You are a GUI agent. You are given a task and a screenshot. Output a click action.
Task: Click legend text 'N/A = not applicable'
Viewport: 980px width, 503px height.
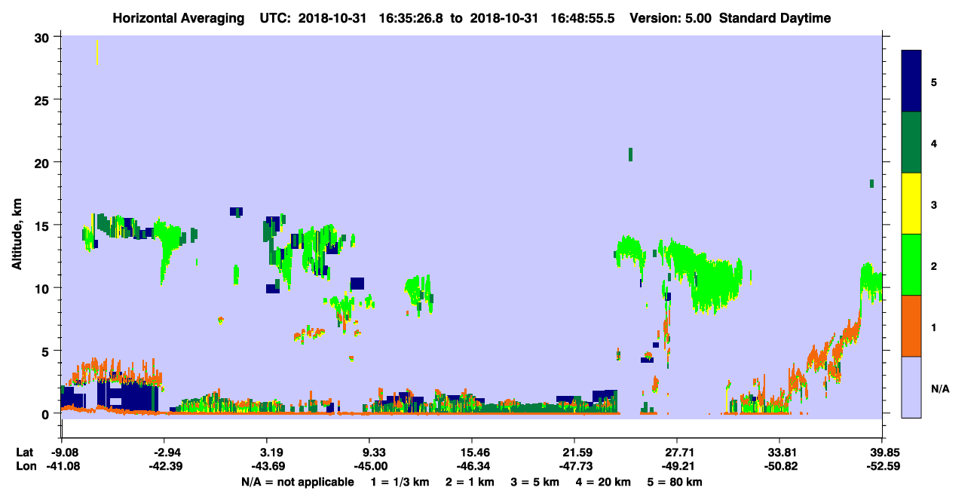[297, 482]
